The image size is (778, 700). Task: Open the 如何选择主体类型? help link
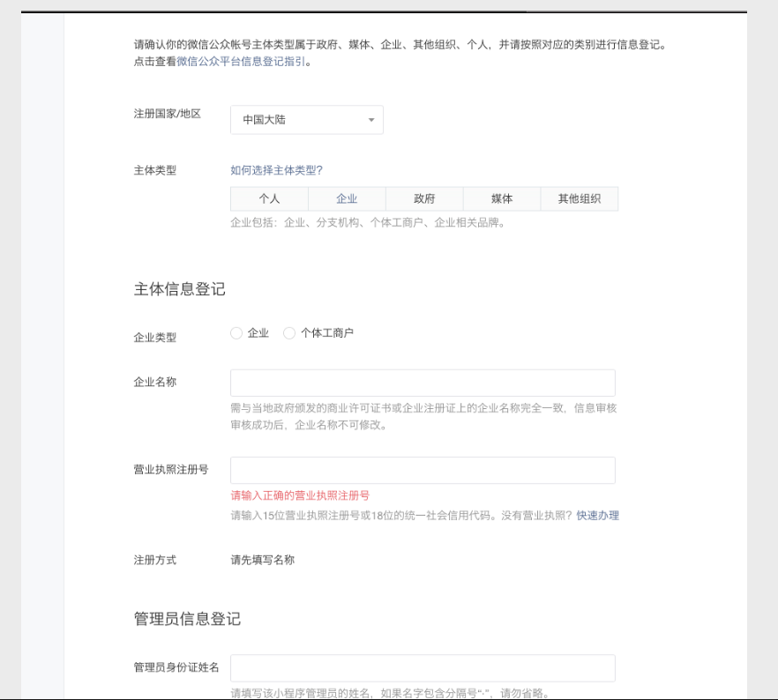pyautogui.click(x=276, y=170)
